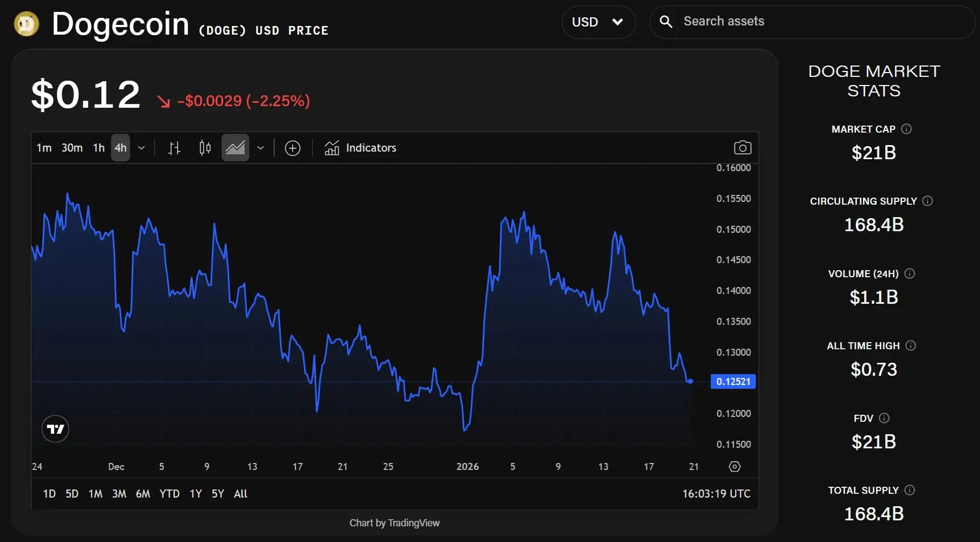The width and height of the screenshot is (980, 542).
Task: Take a chart snapshot with camera icon
Action: tap(742, 148)
